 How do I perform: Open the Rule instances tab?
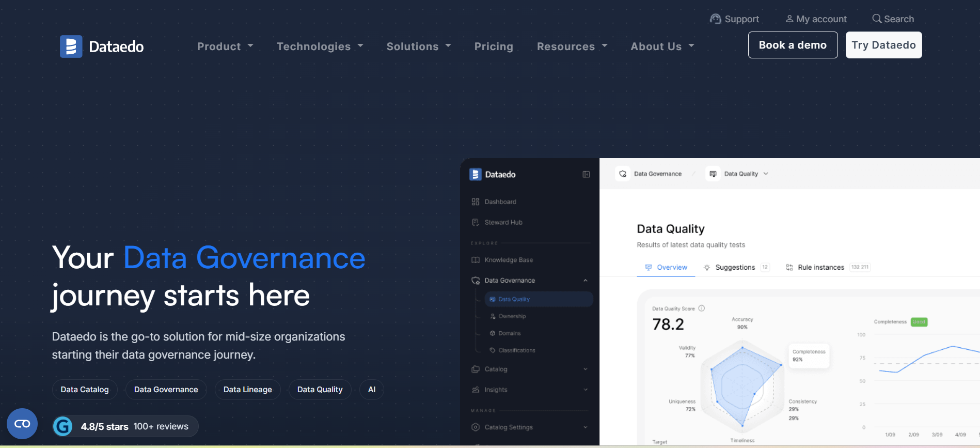click(x=828, y=267)
